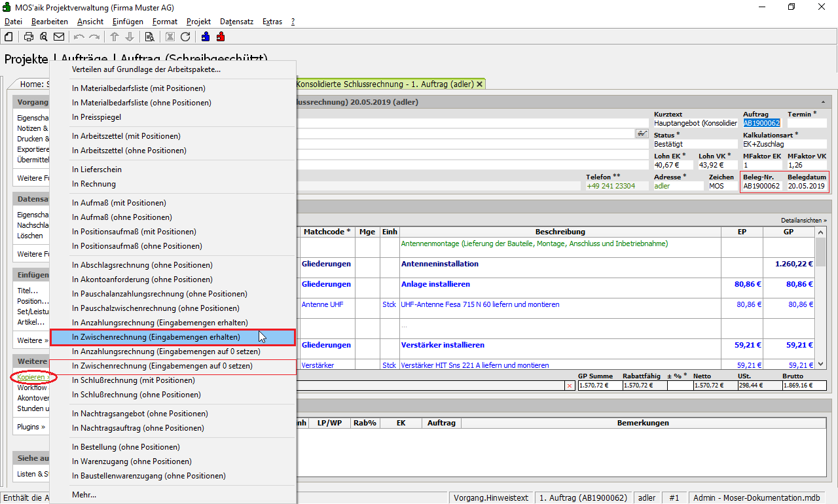838x504 pixels.
Task: Click the document search toolbar icon
Action: [x=149, y=37]
